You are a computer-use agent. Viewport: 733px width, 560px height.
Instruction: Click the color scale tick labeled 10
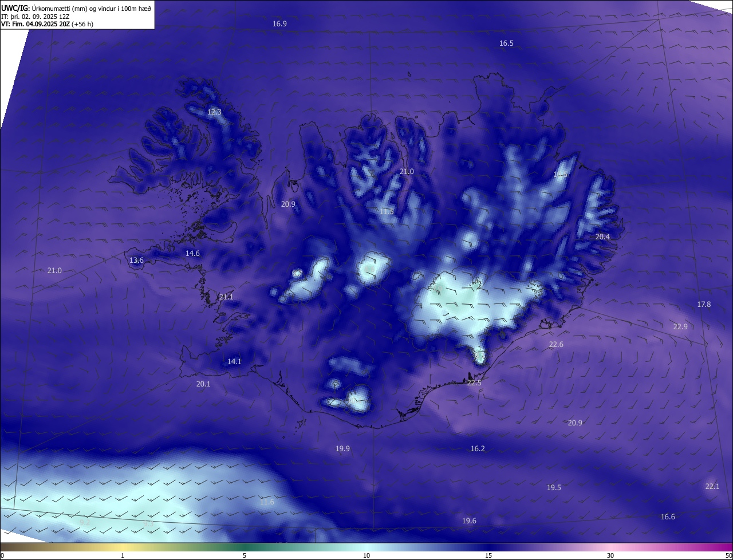[x=366, y=556]
